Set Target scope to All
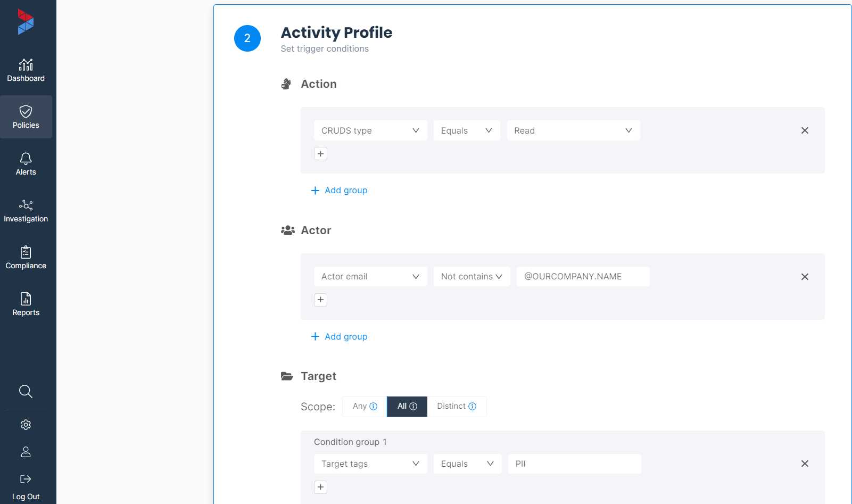Image resolution: width=852 pixels, height=504 pixels. coord(407,406)
